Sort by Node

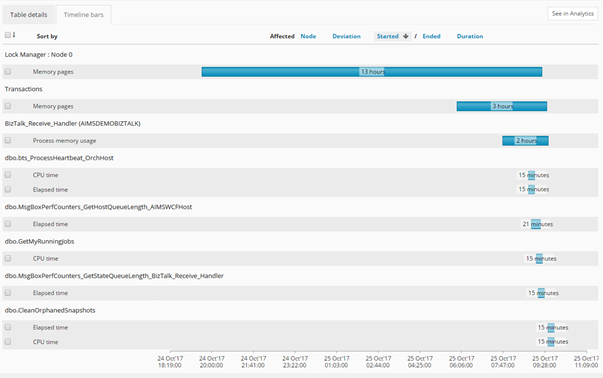click(308, 36)
